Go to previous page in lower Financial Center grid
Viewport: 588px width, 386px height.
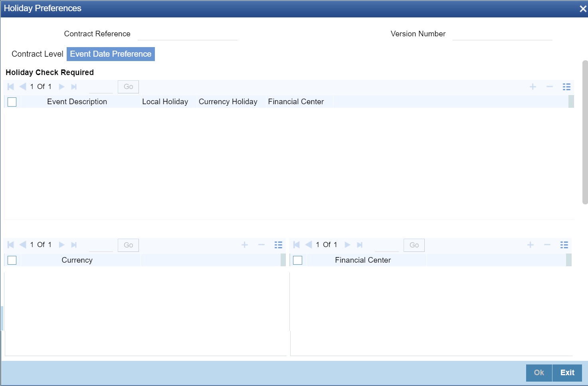point(309,245)
